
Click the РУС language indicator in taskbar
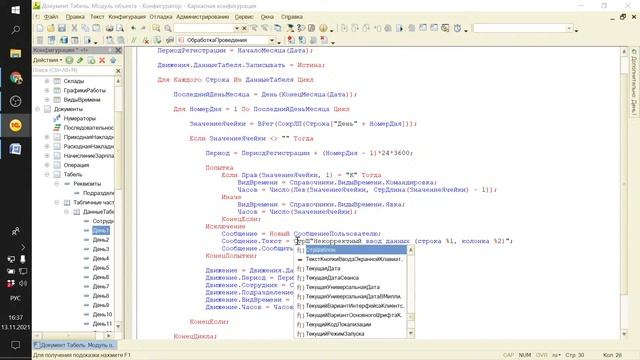[x=16, y=298]
